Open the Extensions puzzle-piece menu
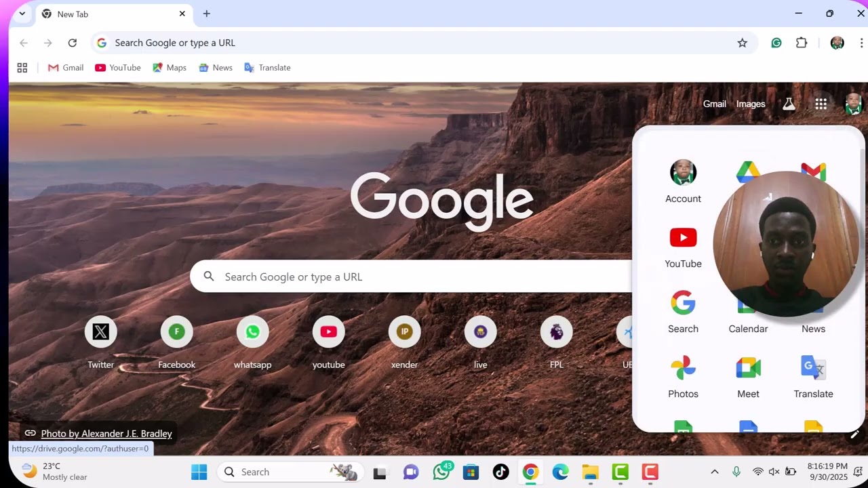 [802, 43]
